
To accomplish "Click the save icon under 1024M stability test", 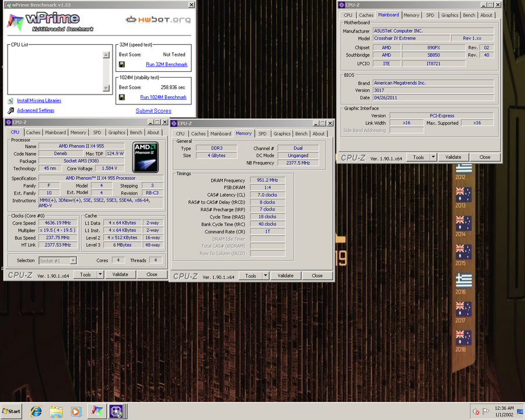I will pos(122,97).
